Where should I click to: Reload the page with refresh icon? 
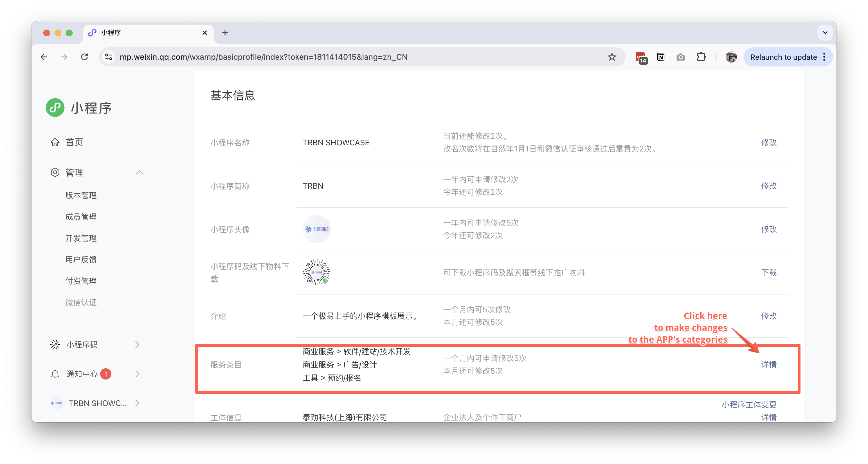[84, 57]
